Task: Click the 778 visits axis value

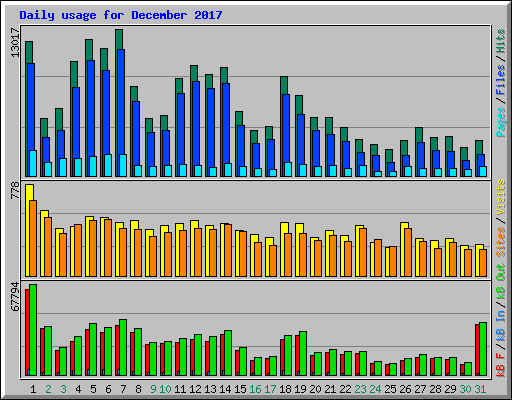Action: (x=15, y=190)
